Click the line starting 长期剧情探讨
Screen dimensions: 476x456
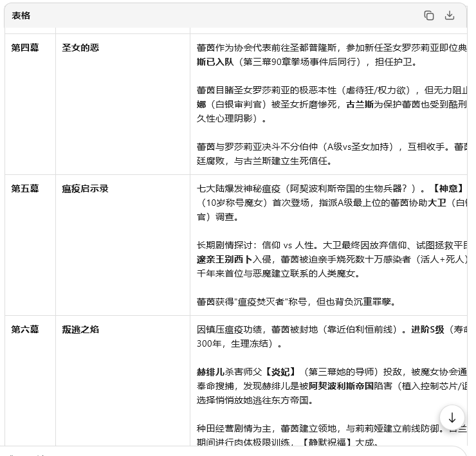pos(332,245)
